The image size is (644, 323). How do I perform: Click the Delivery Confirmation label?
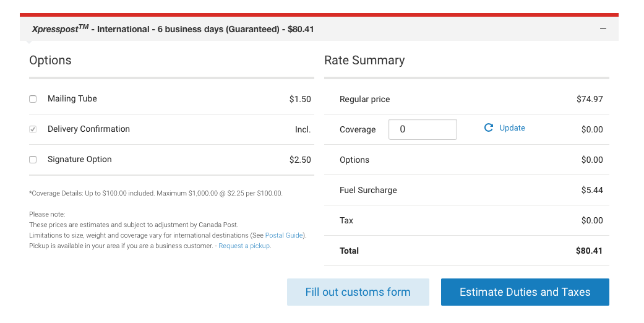88,129
